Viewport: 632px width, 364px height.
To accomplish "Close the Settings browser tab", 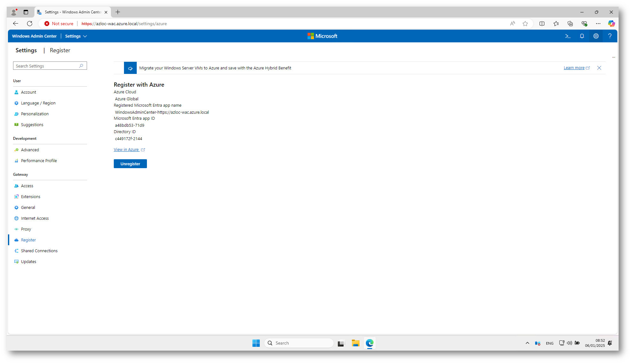I will click(106, 12).
